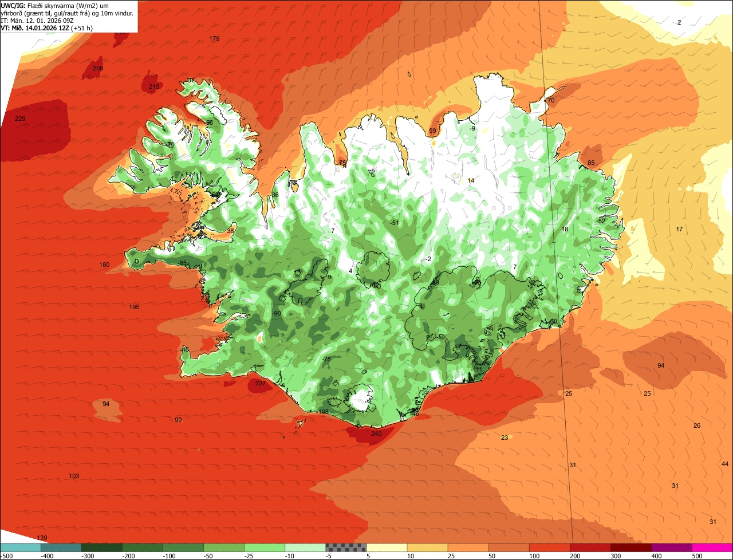Select the light green -25 to -10 legend swatch

point(265,547)
